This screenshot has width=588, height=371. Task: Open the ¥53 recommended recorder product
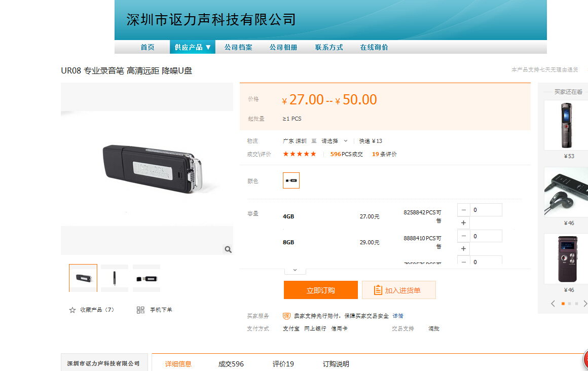click(566, 125)
